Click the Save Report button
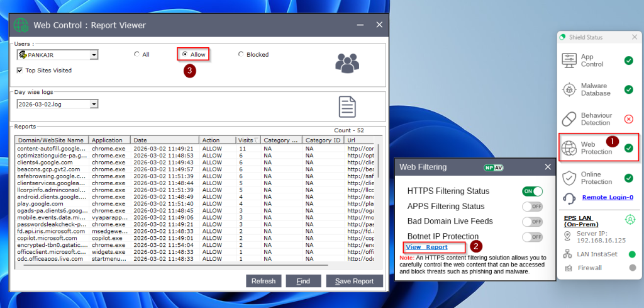Screen dimensions: 644x308 (x=355, y=281)
